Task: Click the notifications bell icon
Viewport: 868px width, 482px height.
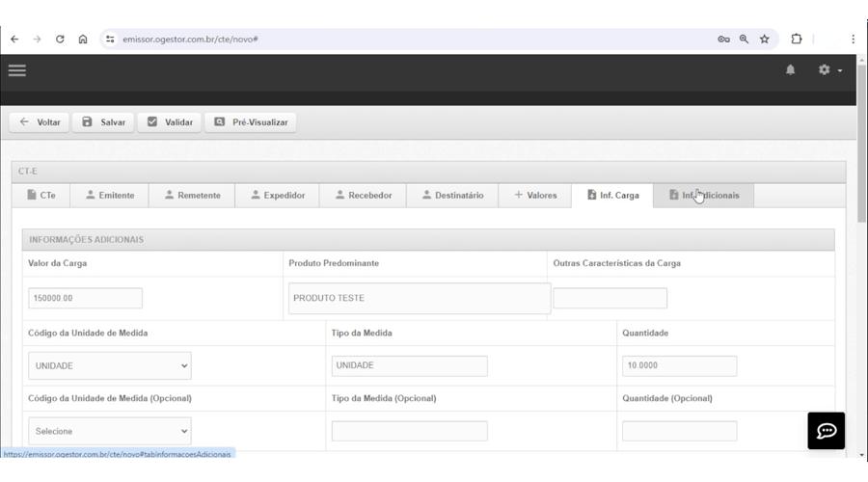Action: [790, 70]
